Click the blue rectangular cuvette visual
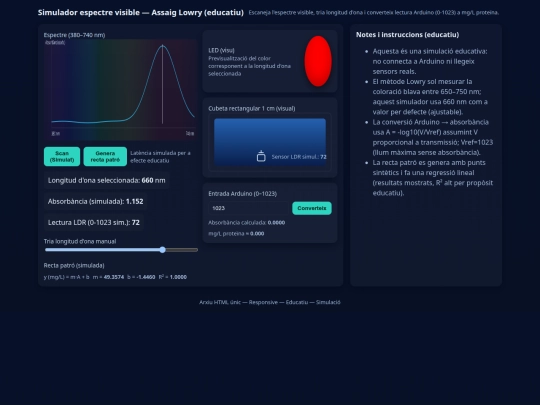540x405 pixels. pyautogui.click(x=270, y=142)
